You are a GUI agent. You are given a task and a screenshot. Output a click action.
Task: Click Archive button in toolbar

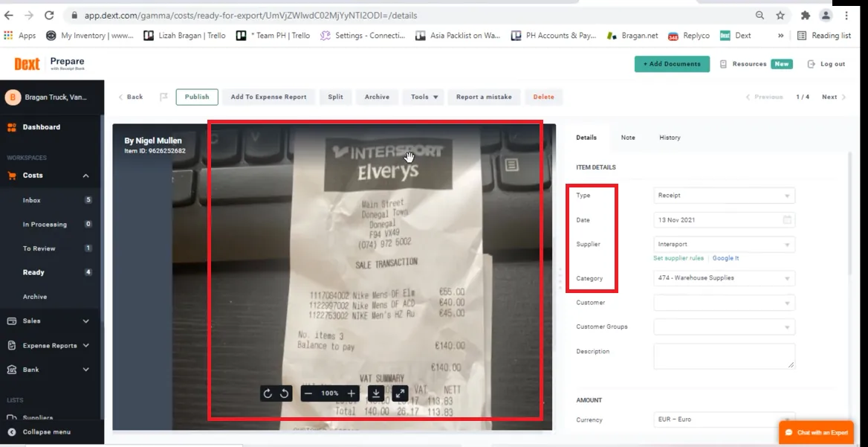(377, 97)
